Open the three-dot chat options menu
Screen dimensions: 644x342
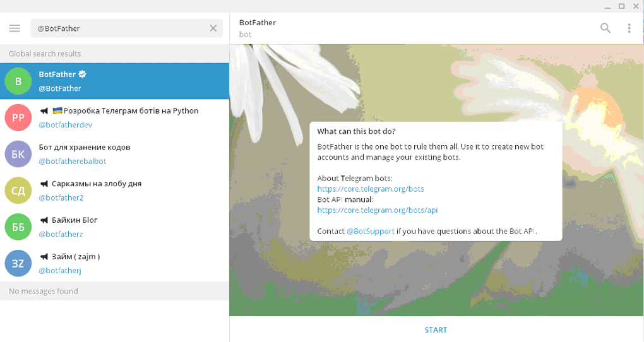click(629, 28)
